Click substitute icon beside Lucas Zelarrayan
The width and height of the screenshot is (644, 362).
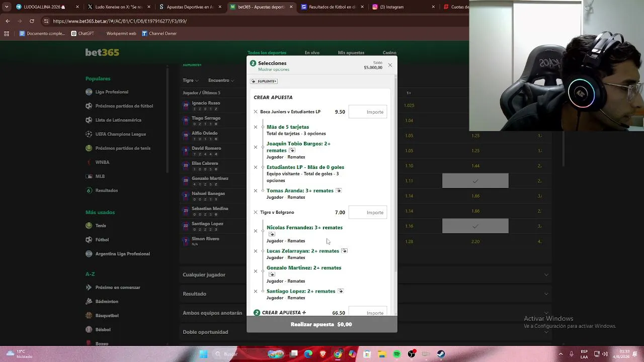[344, 251]
